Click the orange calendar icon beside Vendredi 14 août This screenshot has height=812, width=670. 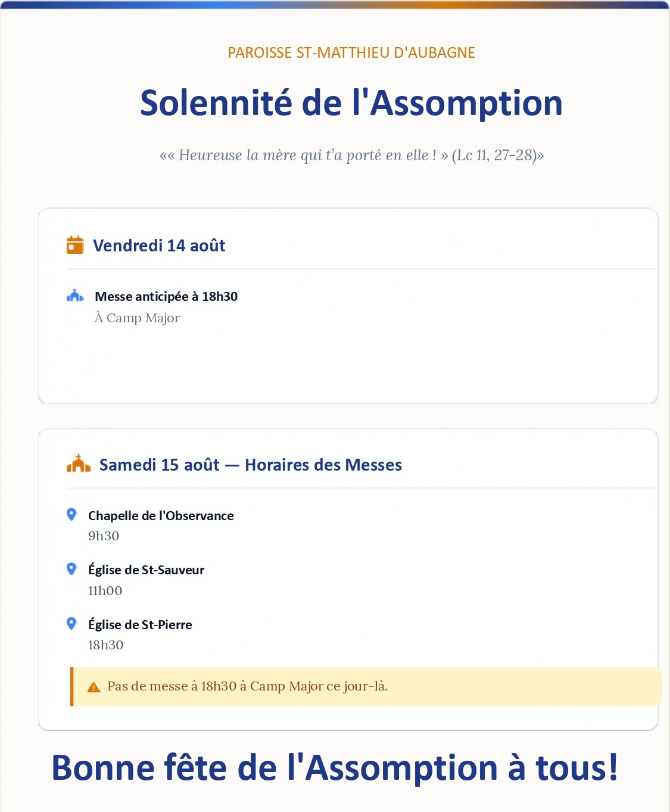click(x=75, y=245)
